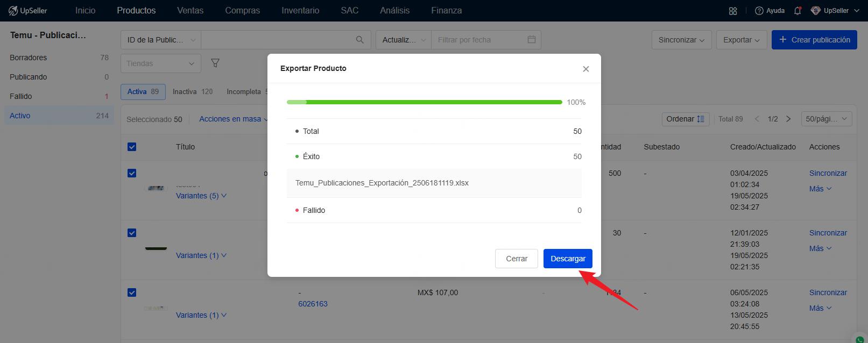Close the Exportar Producto dialog
This screenshot has width=868, height=343.
586,69
